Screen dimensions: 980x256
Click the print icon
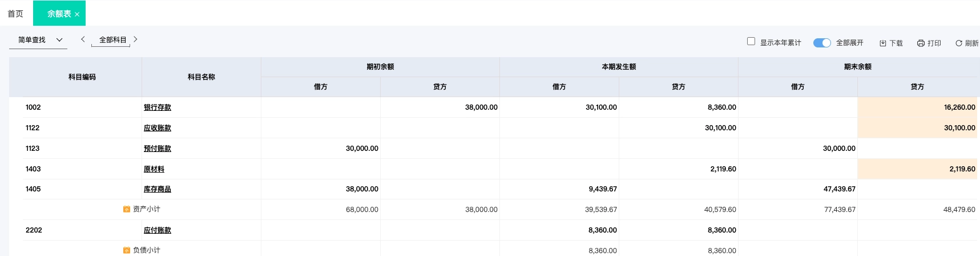[921, 43]
